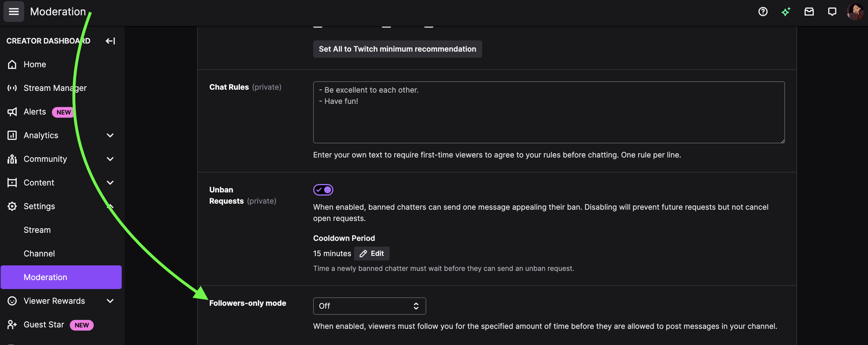Viewport: 868px width, 345px height.
Task: Open the hamburger navigation menu
Action: (x=14, y=12)
